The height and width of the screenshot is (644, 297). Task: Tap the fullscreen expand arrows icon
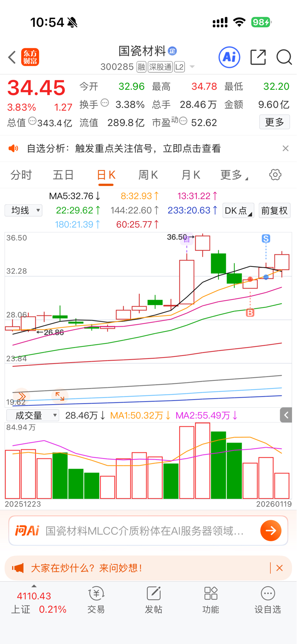(x=60, y=396)
